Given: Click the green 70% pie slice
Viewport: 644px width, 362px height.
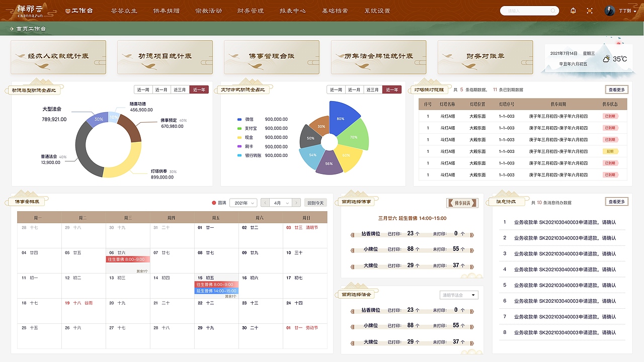Looking at the screenshot, I should point(355,136).
